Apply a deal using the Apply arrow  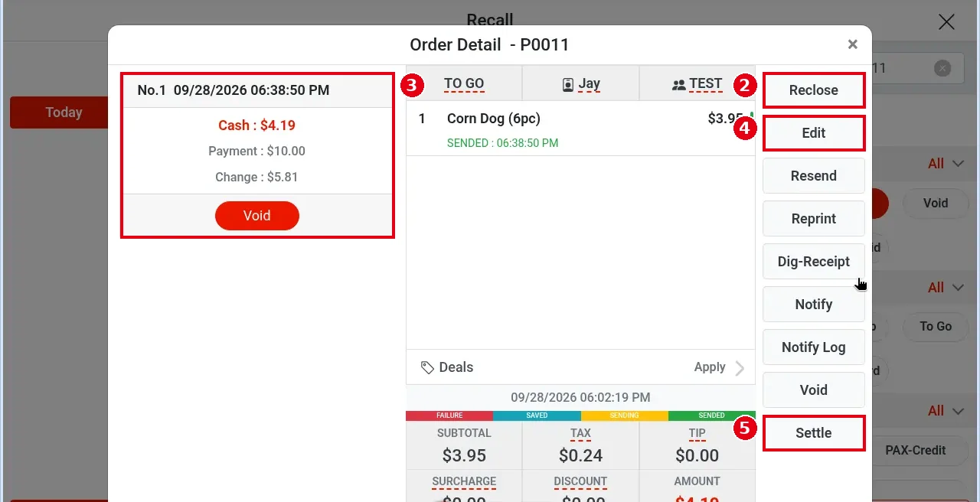coord(740,368)
